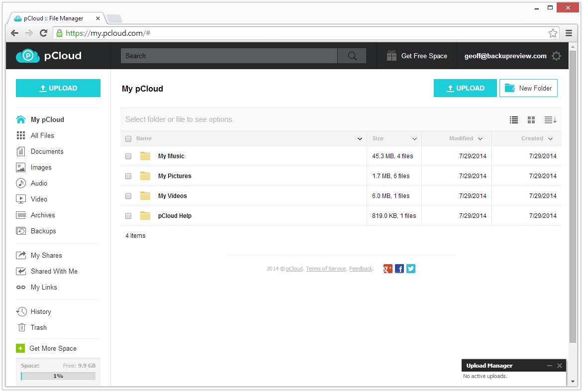This screenshot has height=392, width=583.
Task: Open the Modified column dropdown
Action: coord(480,139)
